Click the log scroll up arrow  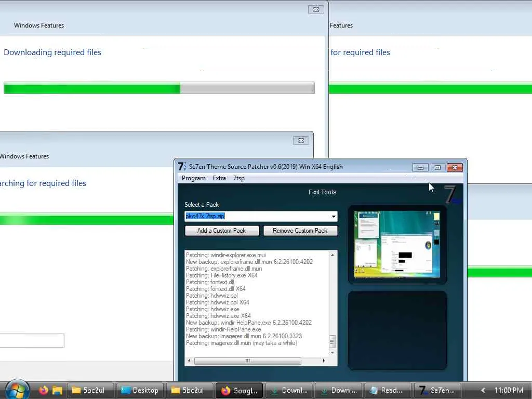pyautogui.click(x=332, y=255)
